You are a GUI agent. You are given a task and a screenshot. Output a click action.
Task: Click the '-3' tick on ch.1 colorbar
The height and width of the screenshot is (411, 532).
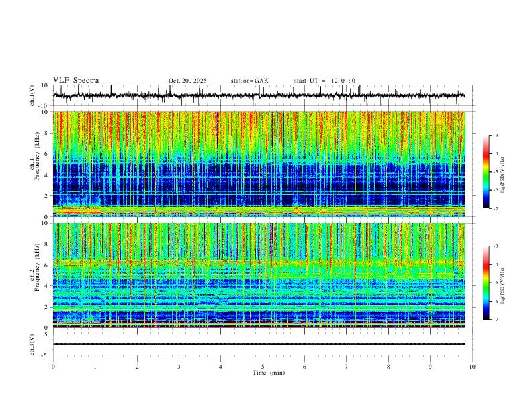point(496,135)
